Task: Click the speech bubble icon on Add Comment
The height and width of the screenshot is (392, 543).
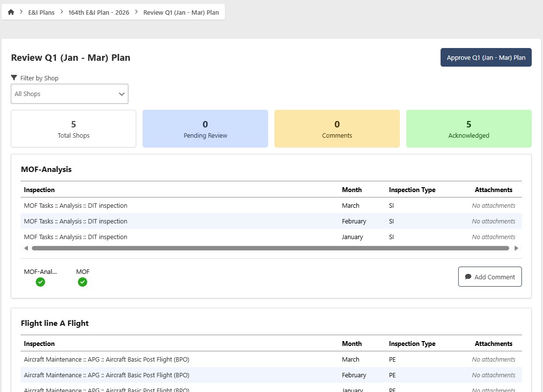Action: point(468,277)
